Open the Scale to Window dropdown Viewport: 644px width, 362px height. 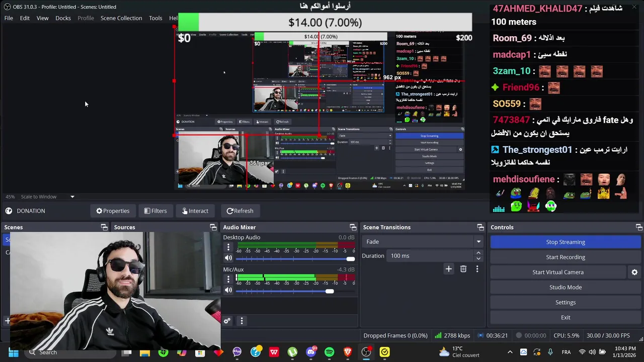click(x=48, y=197)
